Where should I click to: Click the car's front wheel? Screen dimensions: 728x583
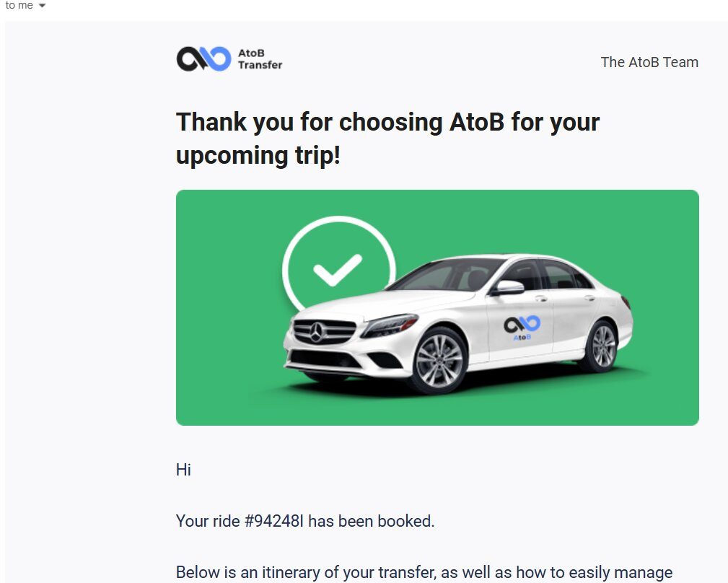tap(439, 359)
